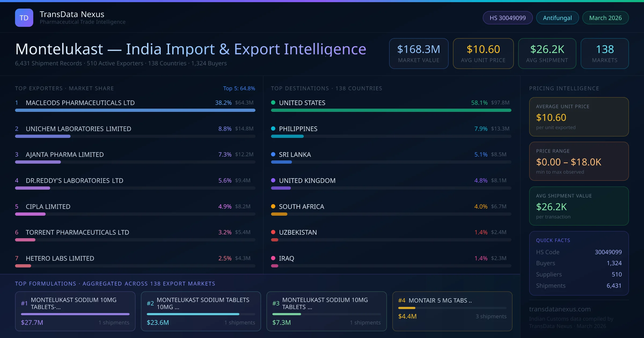
Task: Click the orange dot next to South Africa
Action: click(x=273, y=206)
